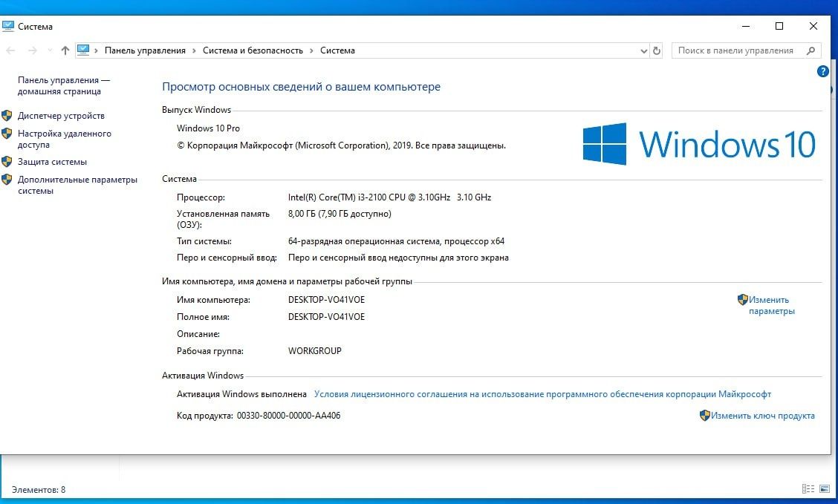Open help with the blue question icon
This screenshot has width=838, height=504.
coord(823,71)
